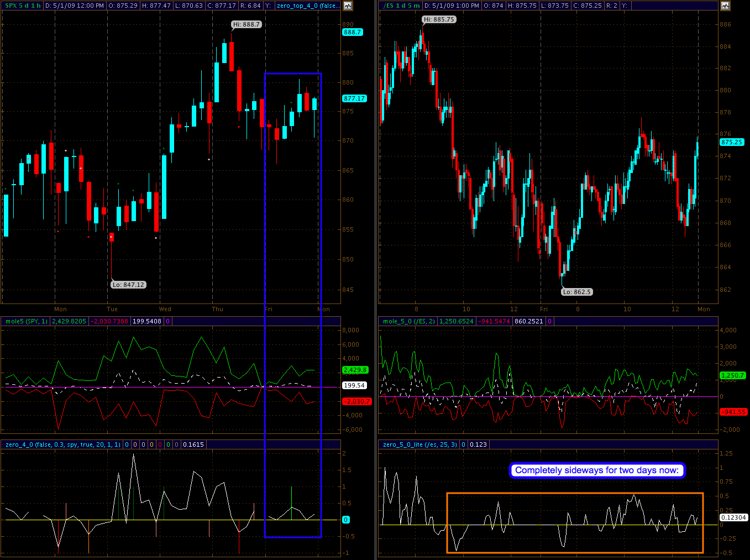Open the 'SPX 5 d 1 h' symbol label
The image size is (750, 560).
click(23, 6)
